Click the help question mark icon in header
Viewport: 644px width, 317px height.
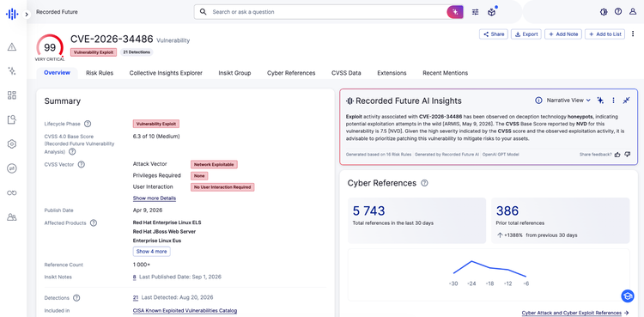pyautogui.click(x=618, y=11)
